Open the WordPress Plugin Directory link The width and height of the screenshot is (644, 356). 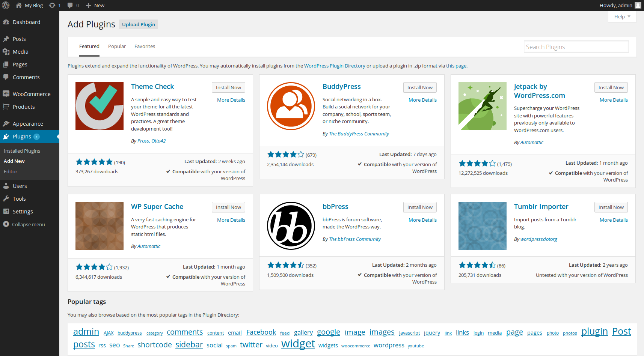[x=335, y=66]
